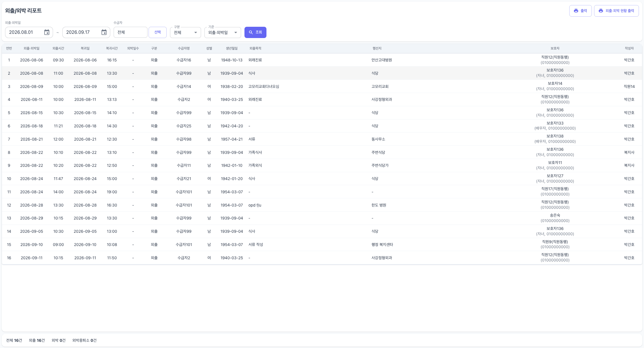Click the printer icon on 출력 button

click(576, 11)
